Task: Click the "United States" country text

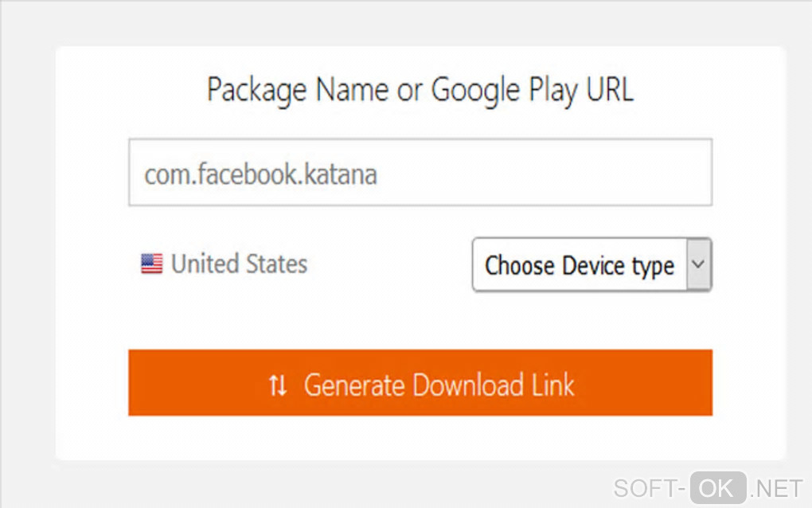Action: click(x=239, y=264)
